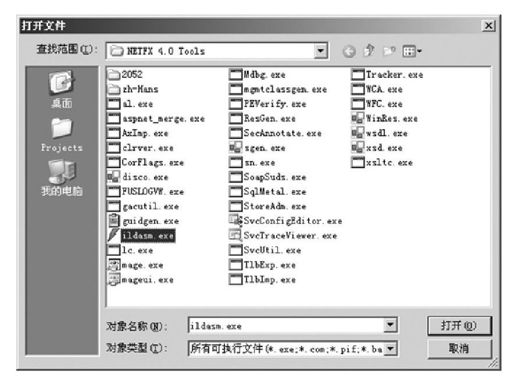Viewport: 515px width, 382px height.
Task: Open the View menu icon
Action: pyautogui.click(x=412, y=51)
